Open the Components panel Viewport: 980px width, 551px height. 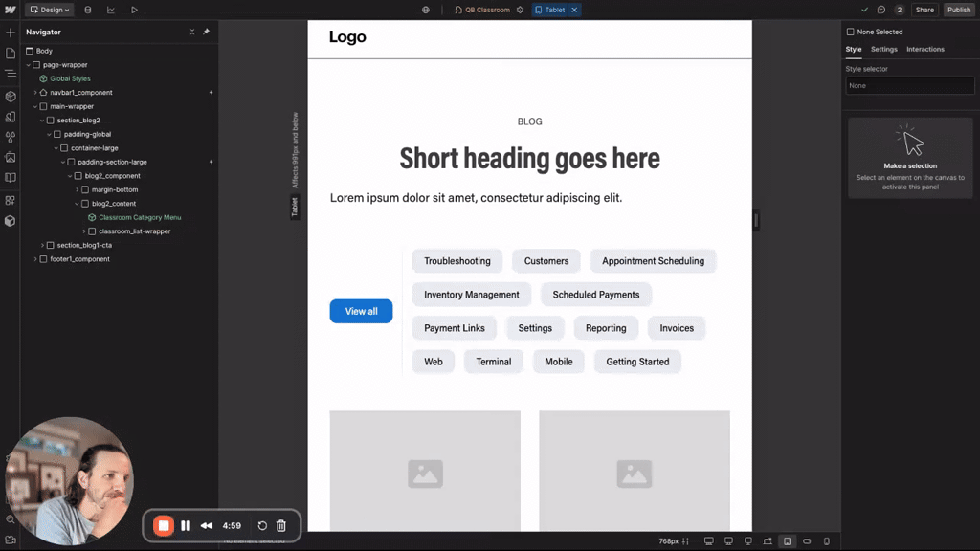pos(10,97)
